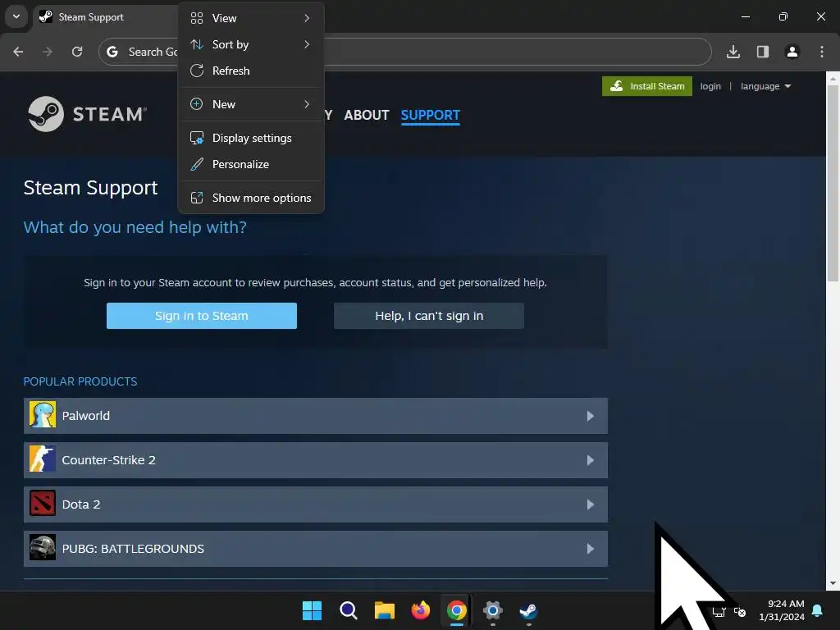
Task: Select the Steam Support browser tab
Action: tap(104, 17)
